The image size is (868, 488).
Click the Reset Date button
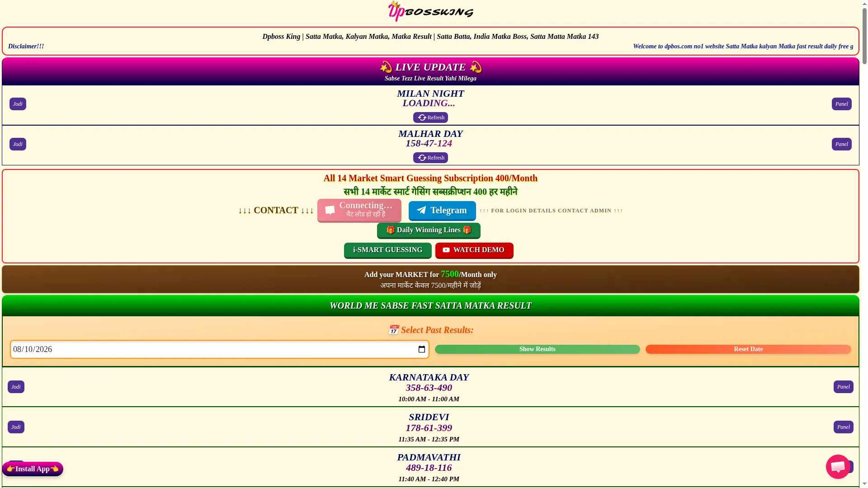tap(748, 349)
